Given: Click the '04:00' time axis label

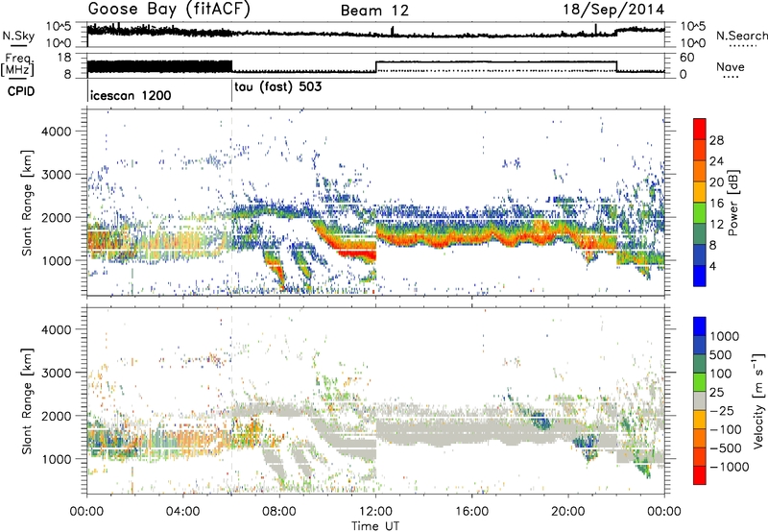Looking at the screenshot, I should pyautogui.click(x=183, y=512).
